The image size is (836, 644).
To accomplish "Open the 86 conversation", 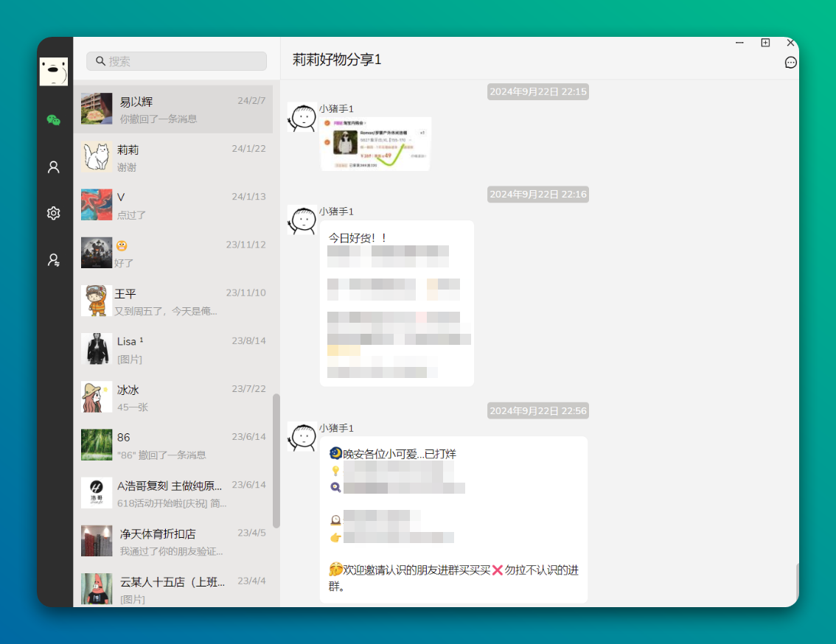I will click(173, 445).
